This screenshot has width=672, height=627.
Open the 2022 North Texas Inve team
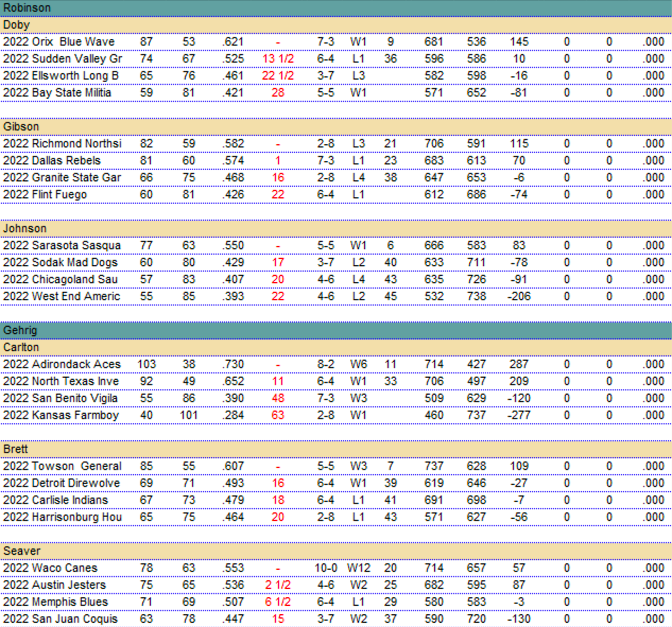[x=61, y=381]
